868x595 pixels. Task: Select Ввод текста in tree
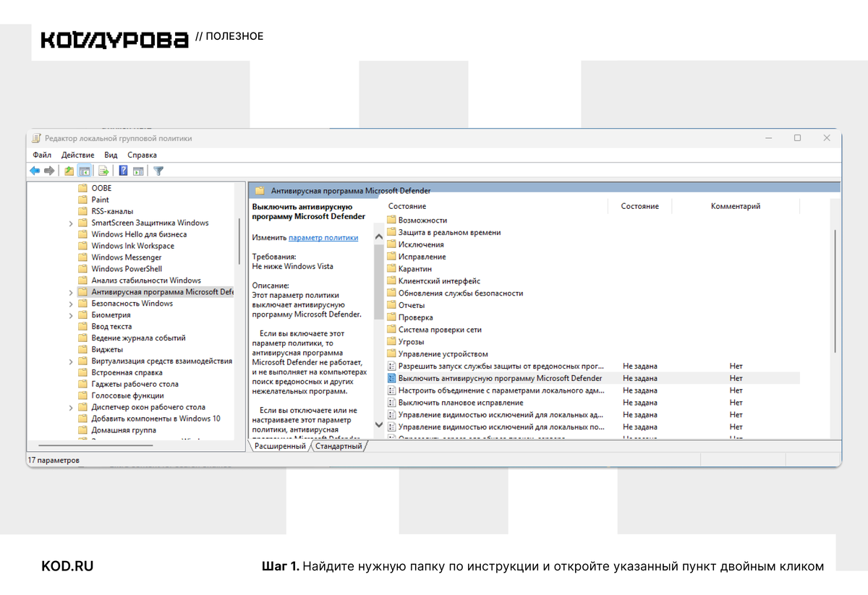click(x=111, y=327)
